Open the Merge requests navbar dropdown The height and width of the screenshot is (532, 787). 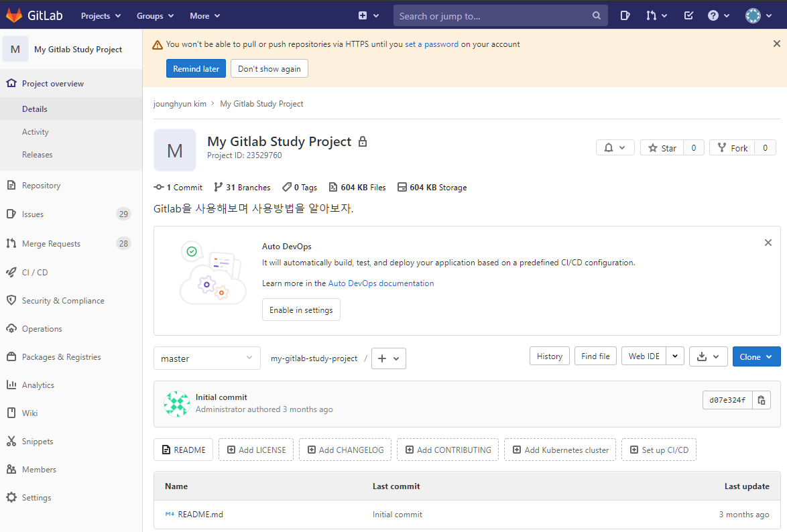tap(656, 16)
